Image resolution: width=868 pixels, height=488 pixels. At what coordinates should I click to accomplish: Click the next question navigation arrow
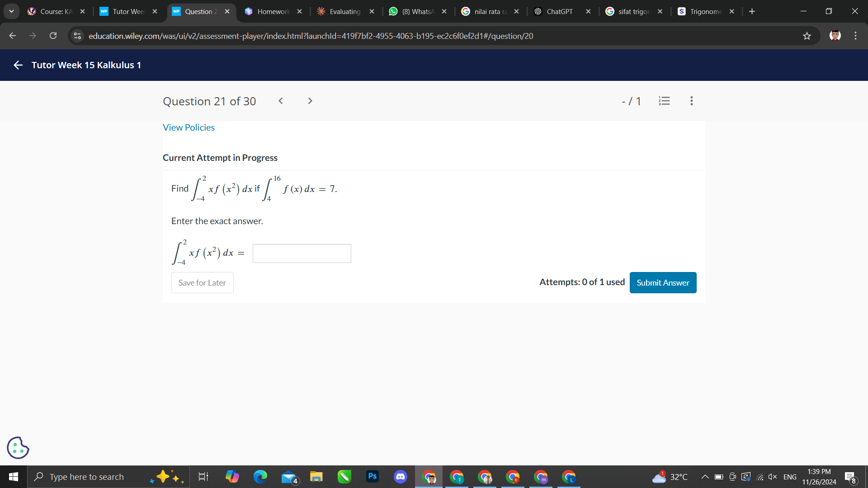(x=311, y=101)
